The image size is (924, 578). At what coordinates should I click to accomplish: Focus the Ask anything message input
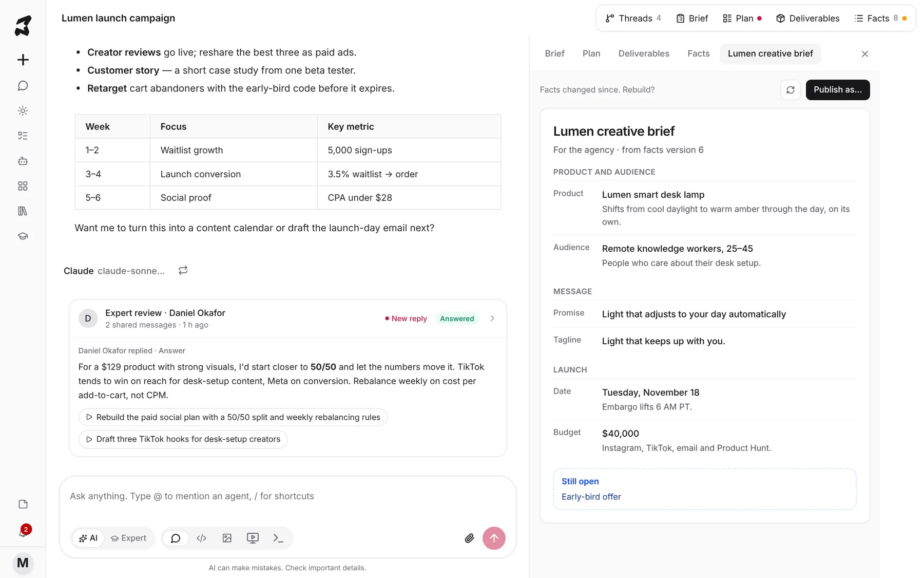(x=287, y=496)
